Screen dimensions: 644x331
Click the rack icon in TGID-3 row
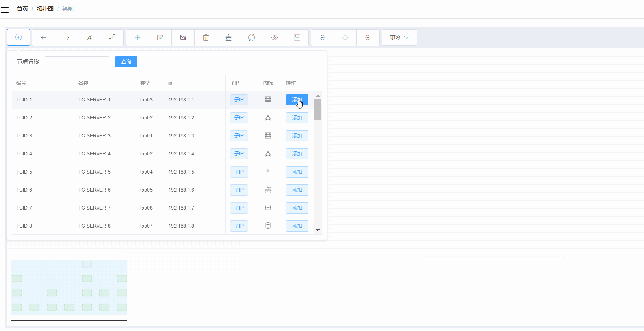coord(268,135)
